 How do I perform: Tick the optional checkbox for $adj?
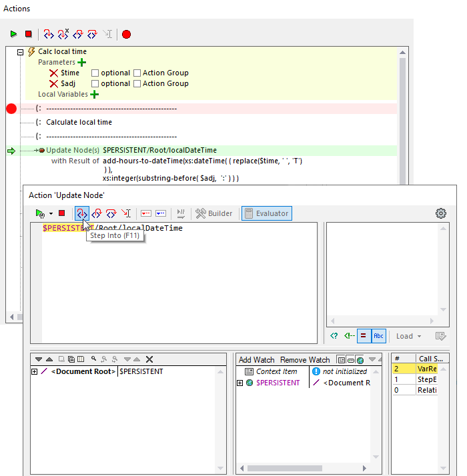[95, 84]
